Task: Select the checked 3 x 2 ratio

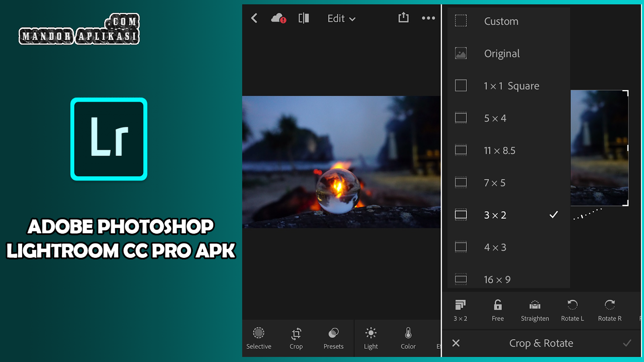Action: [509, 215]
